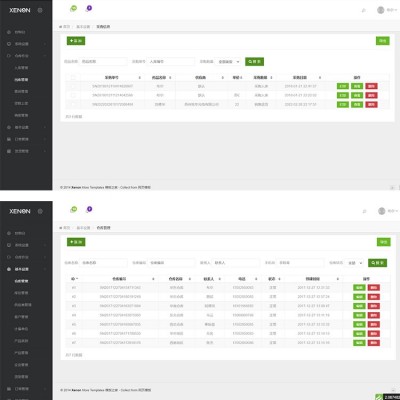Click the header search magnifier on the checkbox table screen
This screenshot has width=400, height=400.
point(364,10)
